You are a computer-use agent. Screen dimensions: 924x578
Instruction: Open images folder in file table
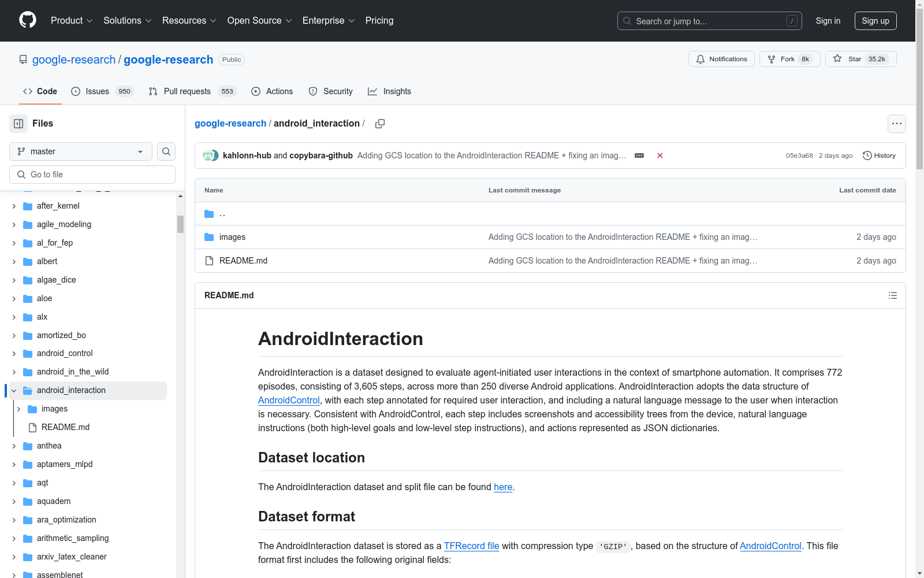(232, 237)
